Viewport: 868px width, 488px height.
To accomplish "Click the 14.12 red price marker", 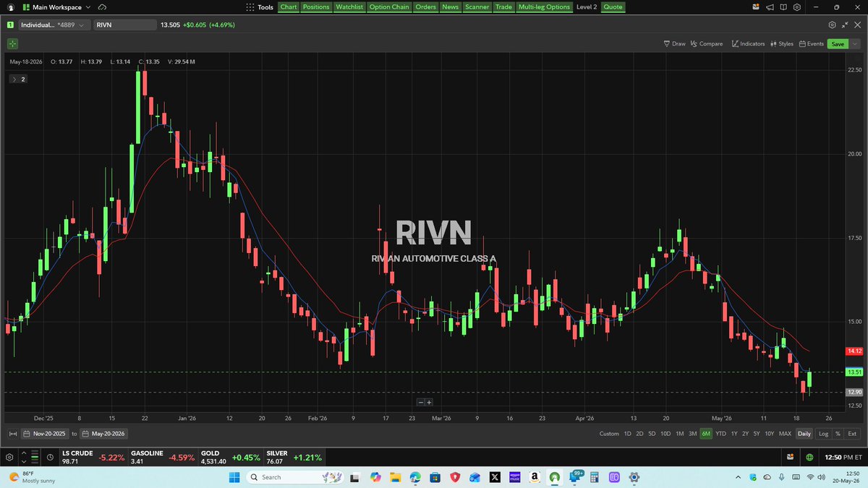I will coord(854,351).
